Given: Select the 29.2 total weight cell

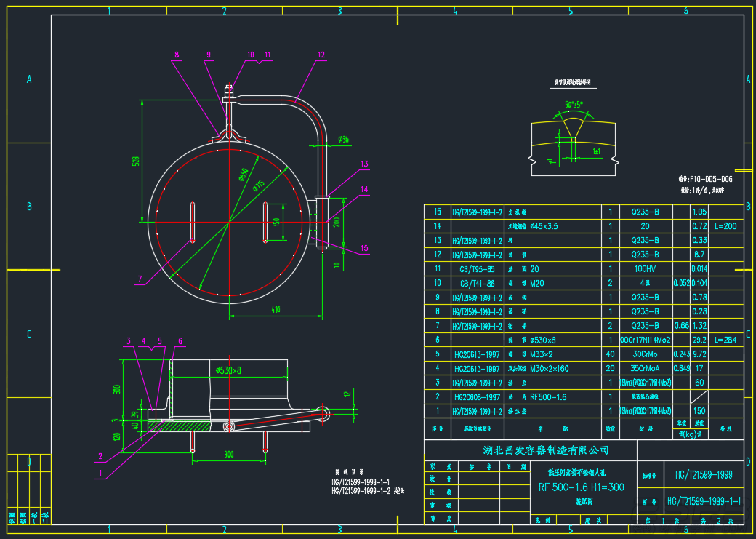Looking at the screenshot, I should click(699, 340).
